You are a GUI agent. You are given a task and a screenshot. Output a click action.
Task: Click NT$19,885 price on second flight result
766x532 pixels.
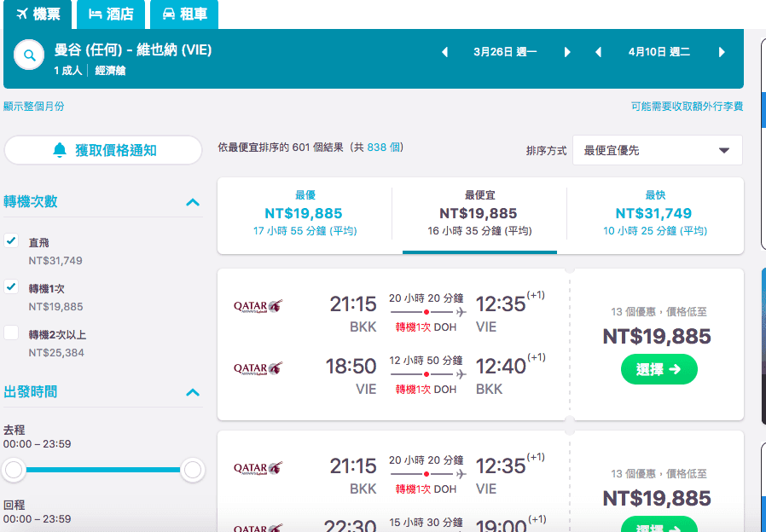click(x=657, y=498)
